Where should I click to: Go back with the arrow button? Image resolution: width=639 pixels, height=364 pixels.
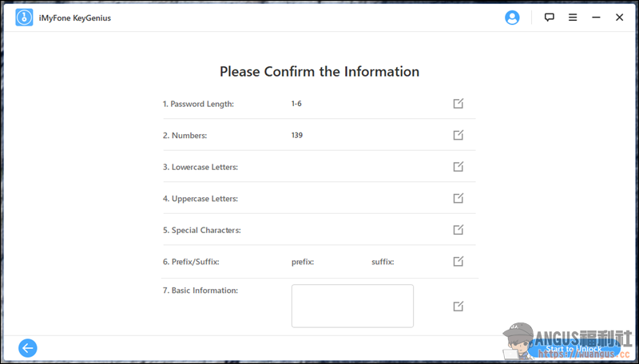pyautogui.click(x=28, y=348)
